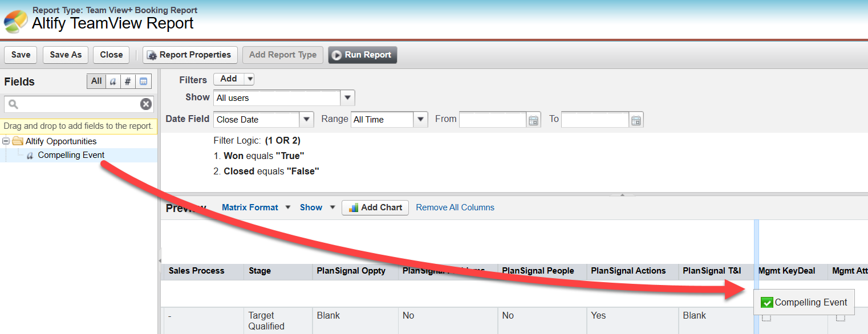Open the Show 'All users' dropdown

[348, 98]
